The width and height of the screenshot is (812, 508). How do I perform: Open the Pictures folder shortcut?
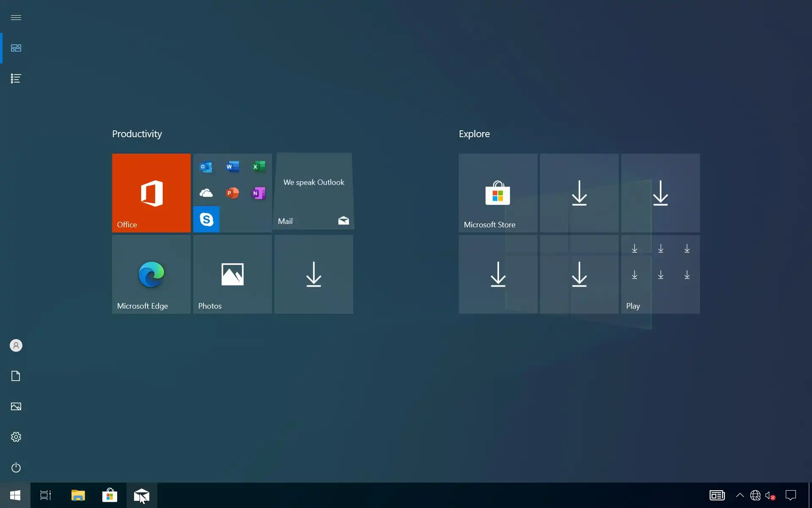pyautogui.click(x=16, y=406)
